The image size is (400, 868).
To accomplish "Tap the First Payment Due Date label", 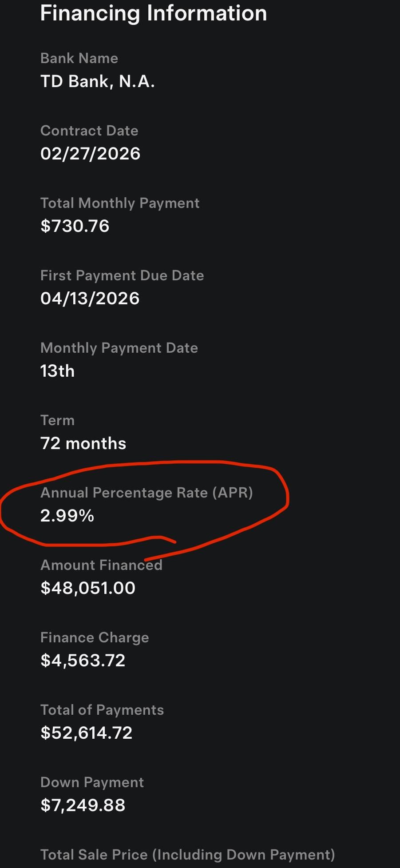I will click(122, 275).
